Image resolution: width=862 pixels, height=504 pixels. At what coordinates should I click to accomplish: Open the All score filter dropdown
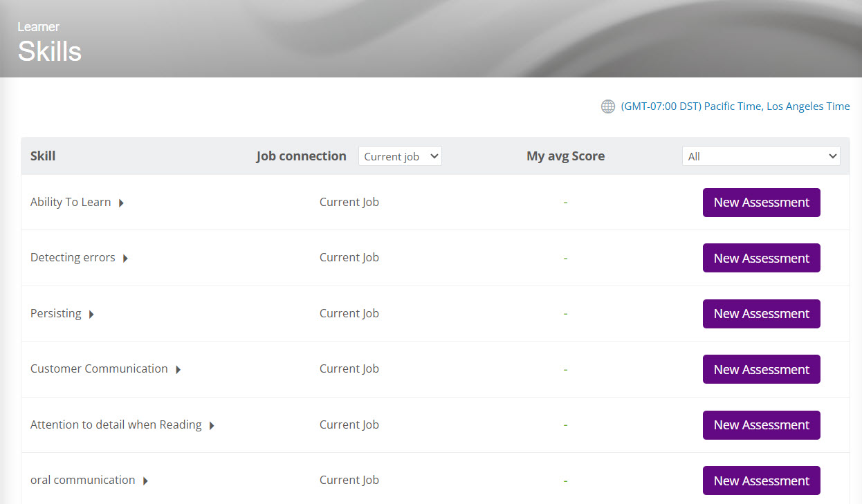pyautogui.click(x=761, y=156)
